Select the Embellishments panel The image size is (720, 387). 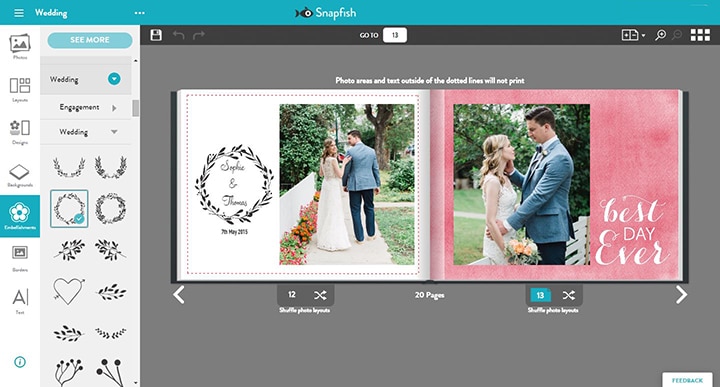20,216
